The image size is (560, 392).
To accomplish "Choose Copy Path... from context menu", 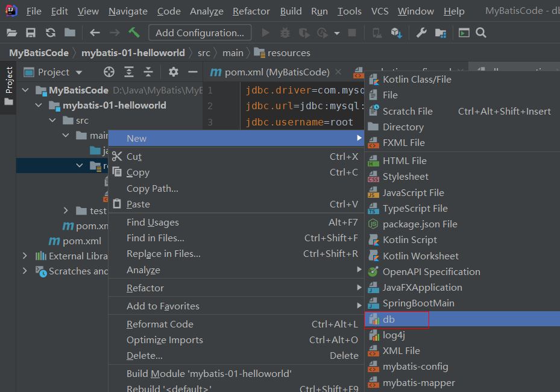I will click(236, 188).
